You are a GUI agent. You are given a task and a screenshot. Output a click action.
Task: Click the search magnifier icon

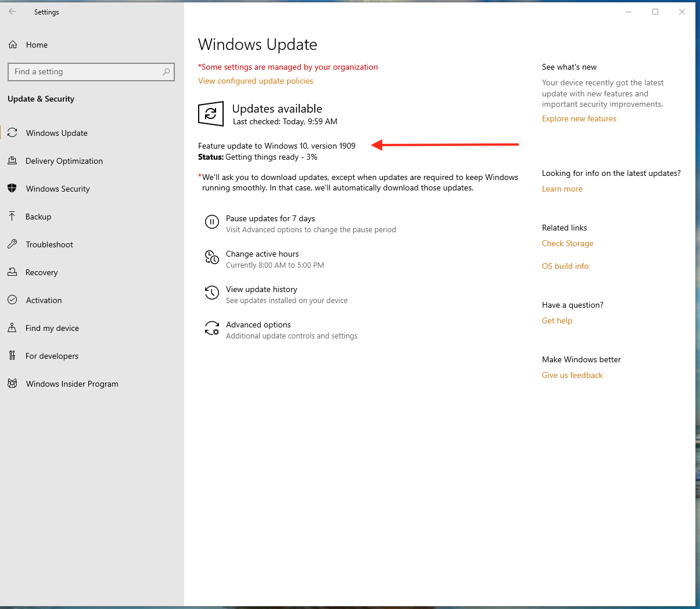(x=166, y=72)
